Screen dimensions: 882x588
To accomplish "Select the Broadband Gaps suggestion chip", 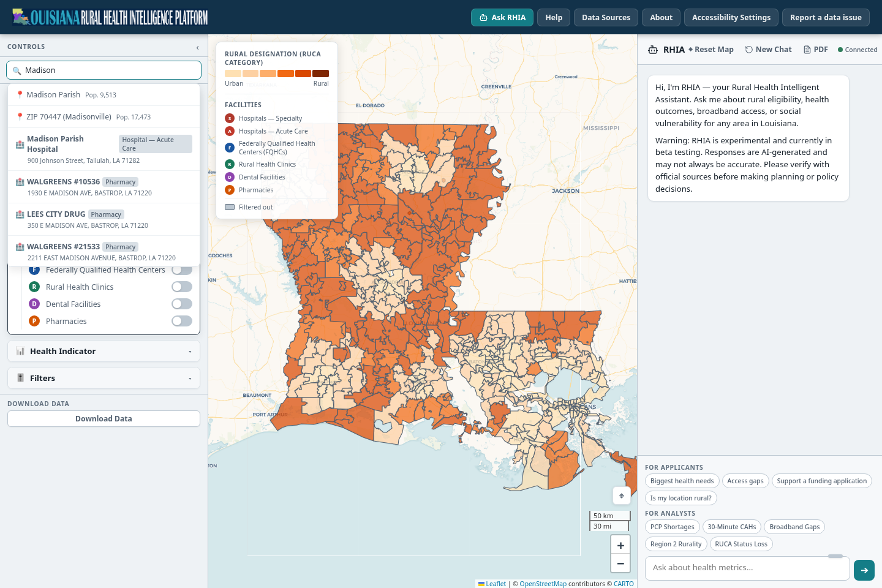I will pos(794,527).
